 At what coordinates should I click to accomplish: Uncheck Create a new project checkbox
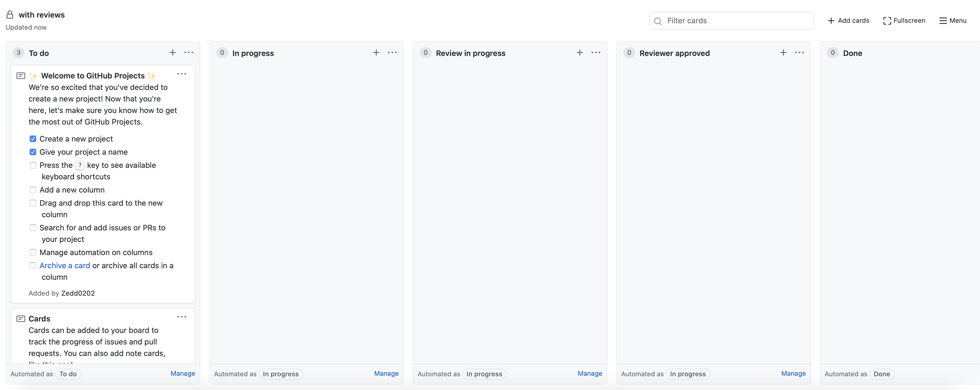(x=33, y=139)
